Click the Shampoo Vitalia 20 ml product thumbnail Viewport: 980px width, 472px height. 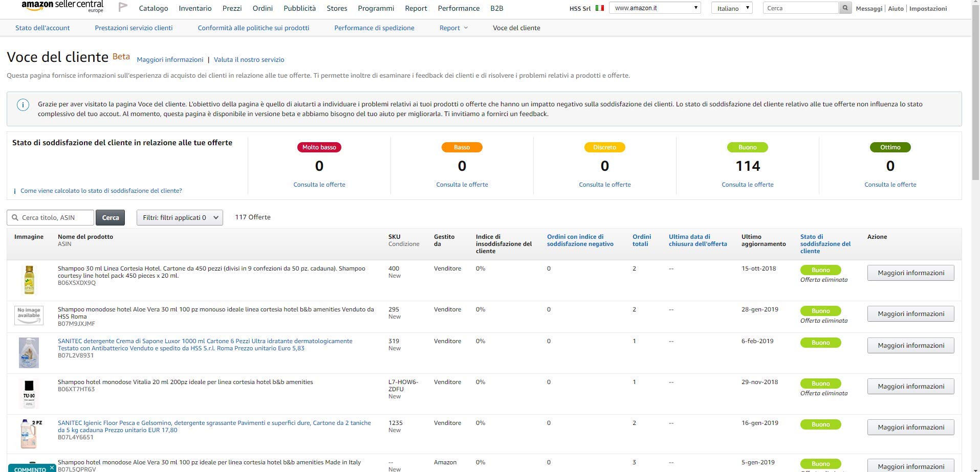(x=29, y=394)
